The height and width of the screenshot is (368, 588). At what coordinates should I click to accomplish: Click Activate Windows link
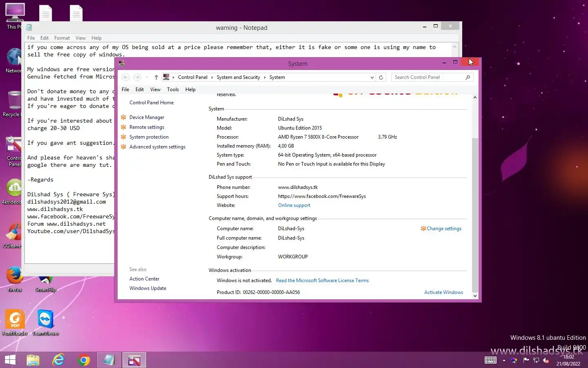click(443, 292)
